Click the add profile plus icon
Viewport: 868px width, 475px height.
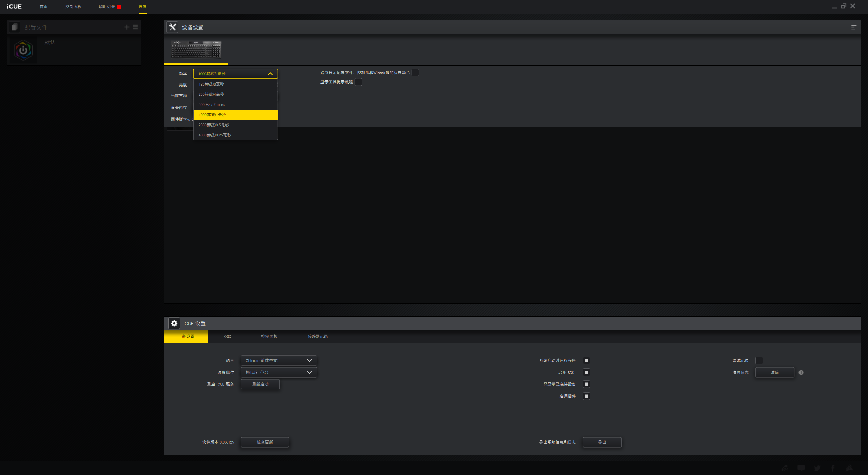click(127, 27)
